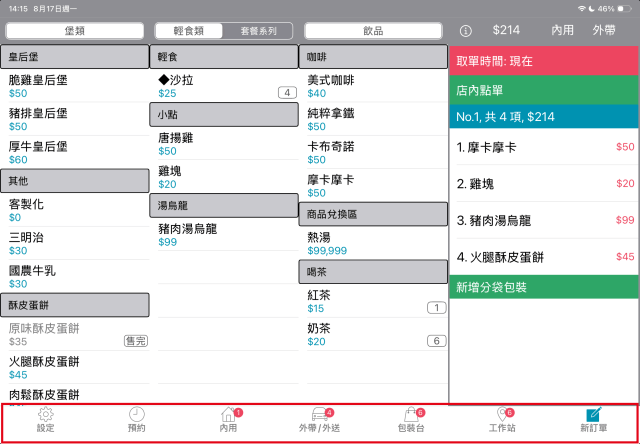The image size is (640, 444).
Task: Tap the 湯烏龍 section header
Action: (x=224, y=205)
